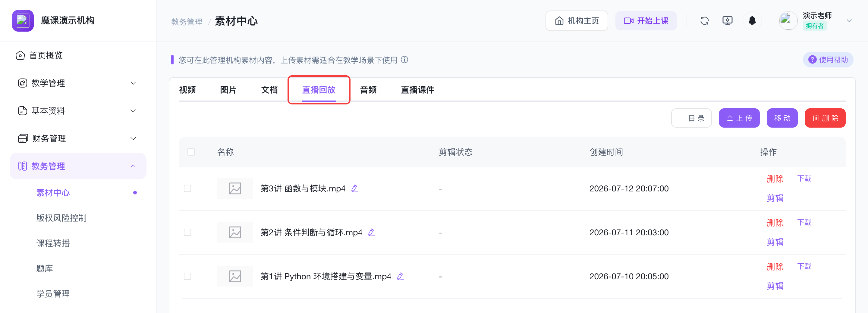Switch to the 图片 tab
Viewport: 868px width, 313px height.
click(x=228, y=90)
